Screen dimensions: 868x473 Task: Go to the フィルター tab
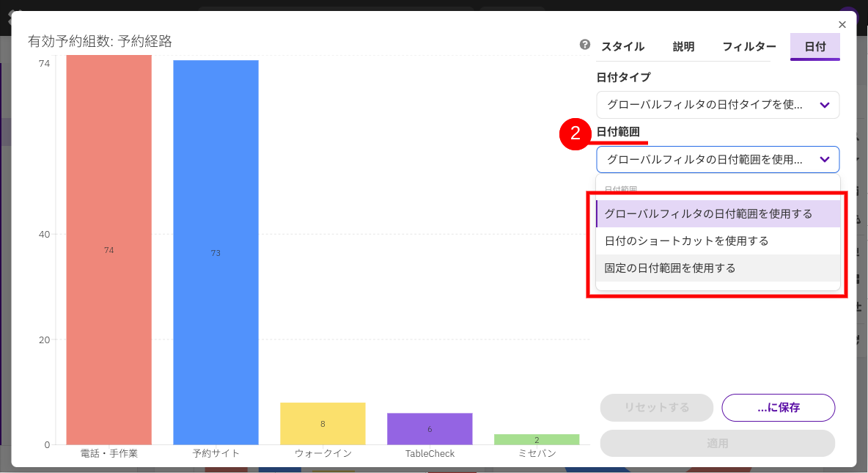[x=749, y=47]
